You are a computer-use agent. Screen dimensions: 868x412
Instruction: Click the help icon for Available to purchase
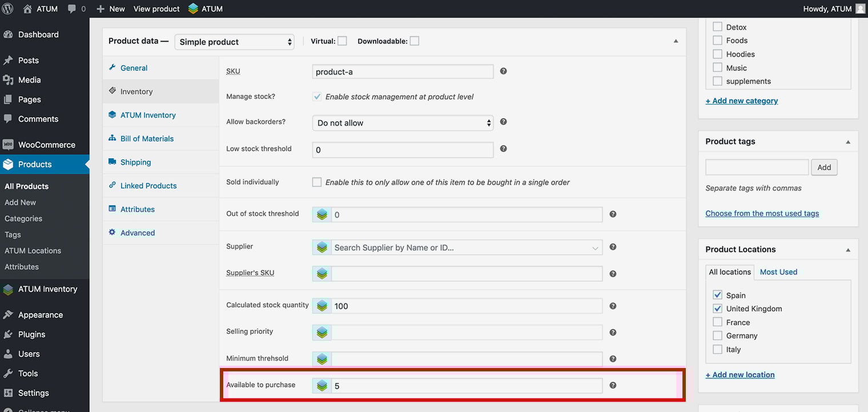[x=612, y=385]
